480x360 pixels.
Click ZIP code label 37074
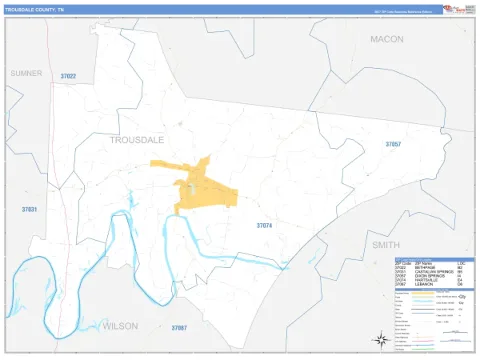point(264,226)
